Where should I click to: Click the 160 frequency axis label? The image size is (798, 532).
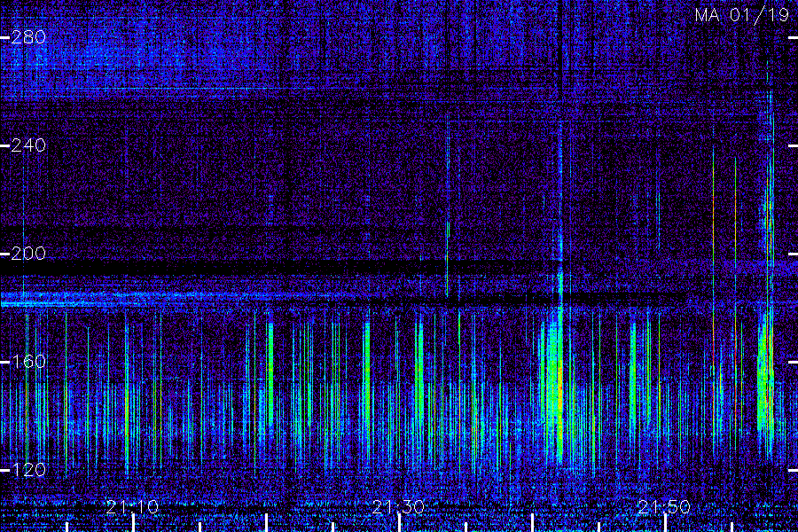pos(28,362)
